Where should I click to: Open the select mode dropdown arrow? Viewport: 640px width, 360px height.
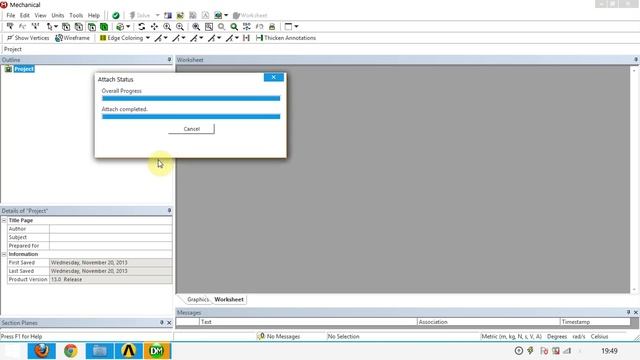coord(56,27)
